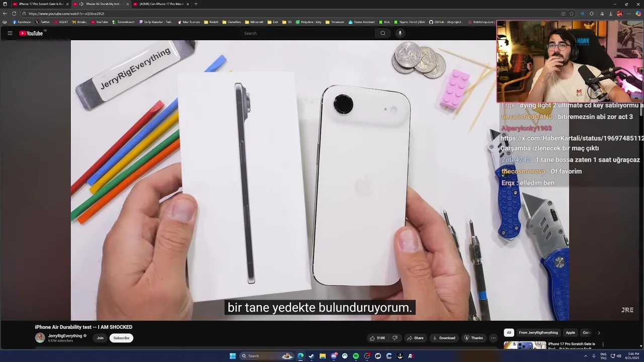Select the All filter chip

click(x=509, y=332)
